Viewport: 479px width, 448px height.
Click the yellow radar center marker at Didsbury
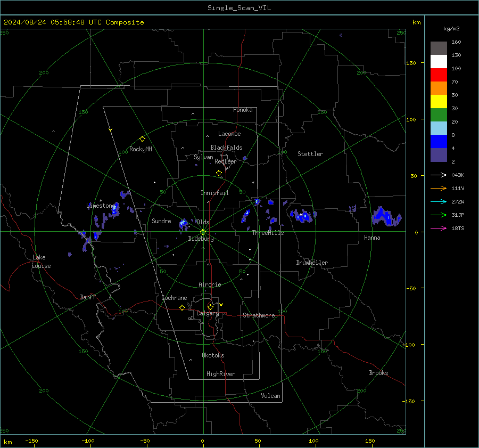[x=203, y=232]
